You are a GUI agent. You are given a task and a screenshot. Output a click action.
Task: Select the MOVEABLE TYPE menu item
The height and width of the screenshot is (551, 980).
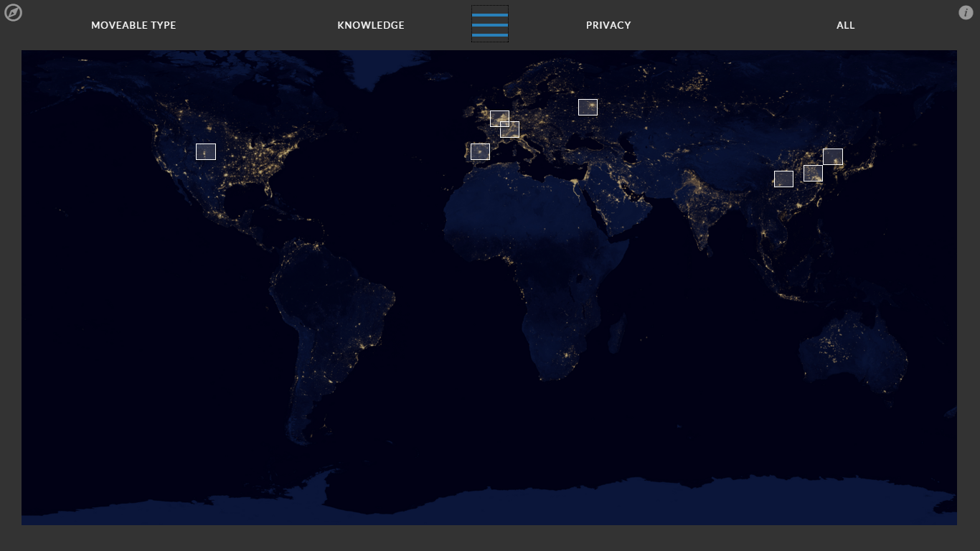point(133,25)
